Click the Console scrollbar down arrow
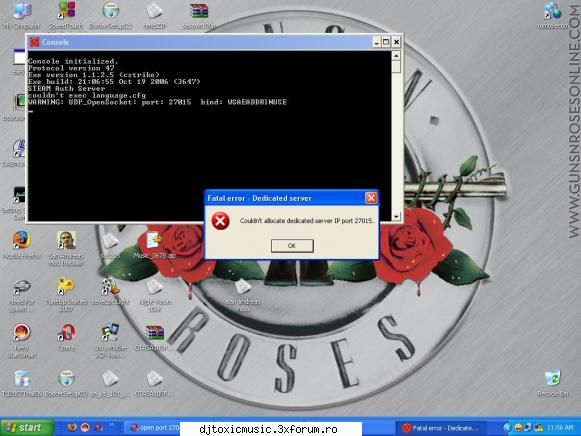The width and height of the screenshot is (581, 436). click(396, 216)
